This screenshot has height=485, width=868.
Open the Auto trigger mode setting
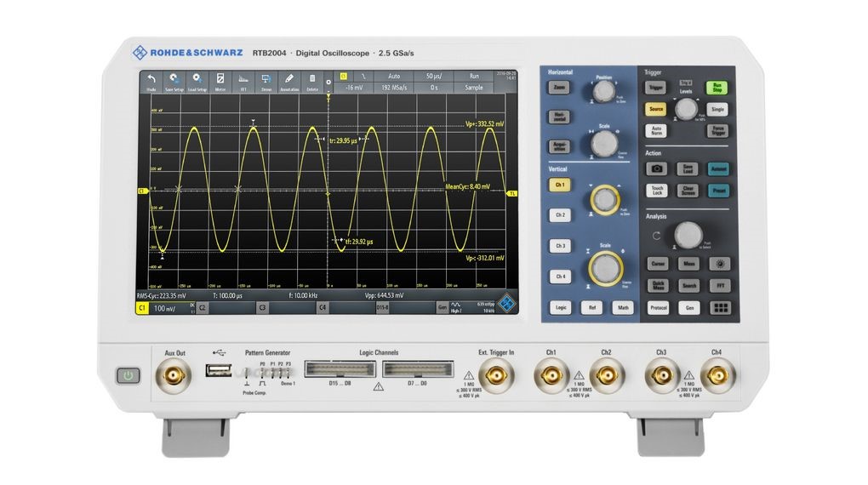(x=394, y=76)
